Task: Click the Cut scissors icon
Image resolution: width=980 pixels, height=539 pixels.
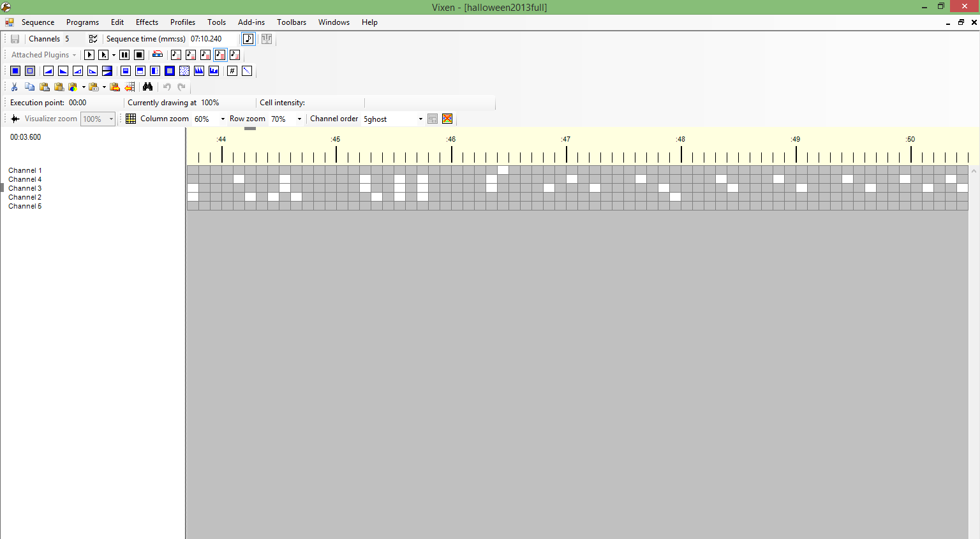Action: (14, 87)
